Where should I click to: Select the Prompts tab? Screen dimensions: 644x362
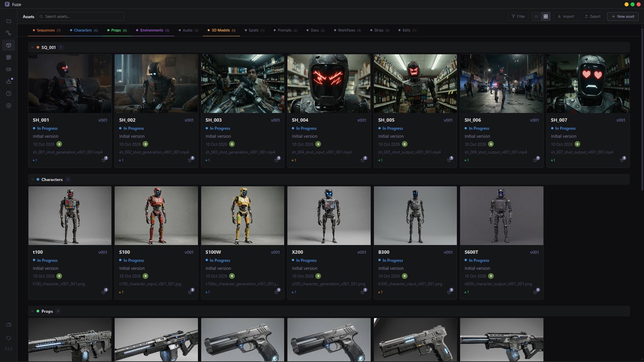(x=285, y=30)
